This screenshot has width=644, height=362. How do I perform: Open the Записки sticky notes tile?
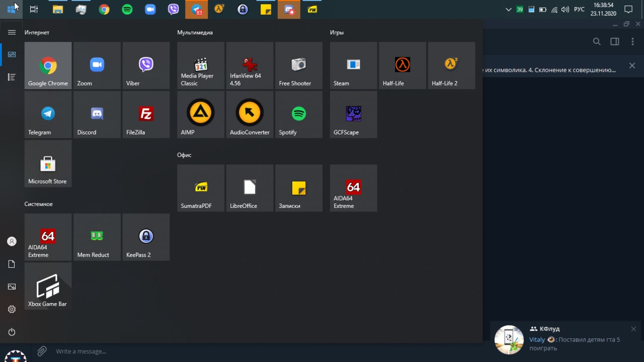click(299, 188)
